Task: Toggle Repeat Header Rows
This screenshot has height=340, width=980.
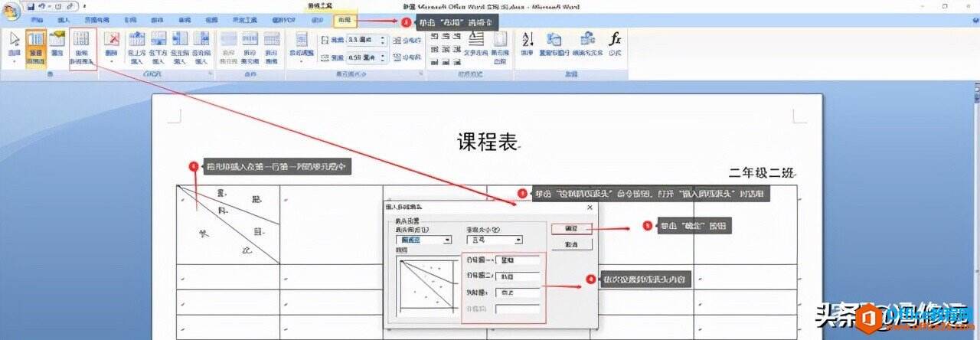Action: (x=554, y=44)
